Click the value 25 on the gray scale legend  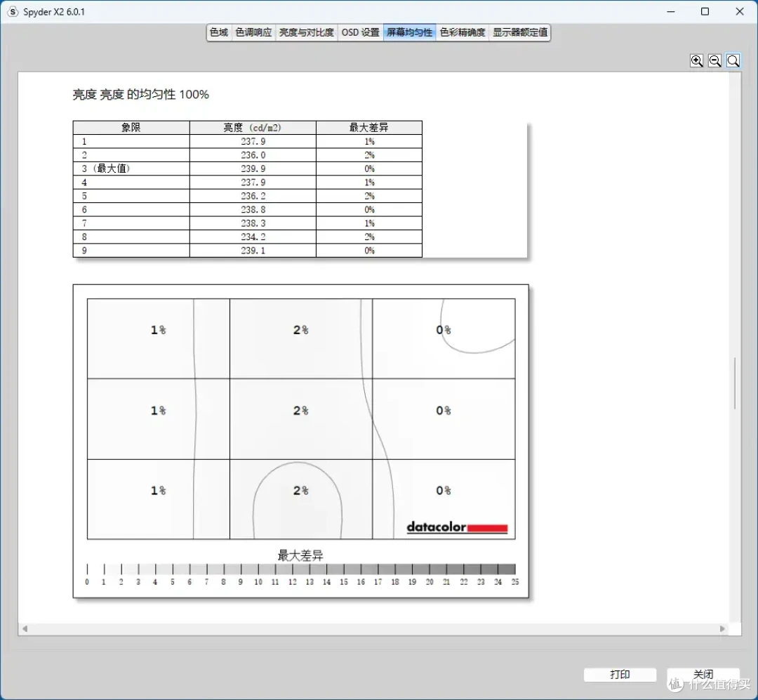(x=515, y=582)
